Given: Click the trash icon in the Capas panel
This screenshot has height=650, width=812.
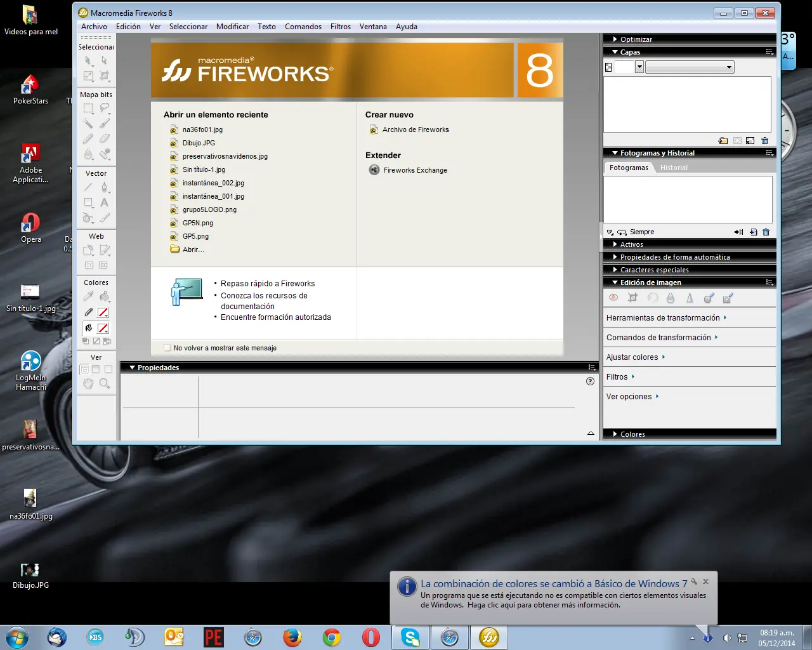Looking at the screenshot, I should click(x=765, y=141).
